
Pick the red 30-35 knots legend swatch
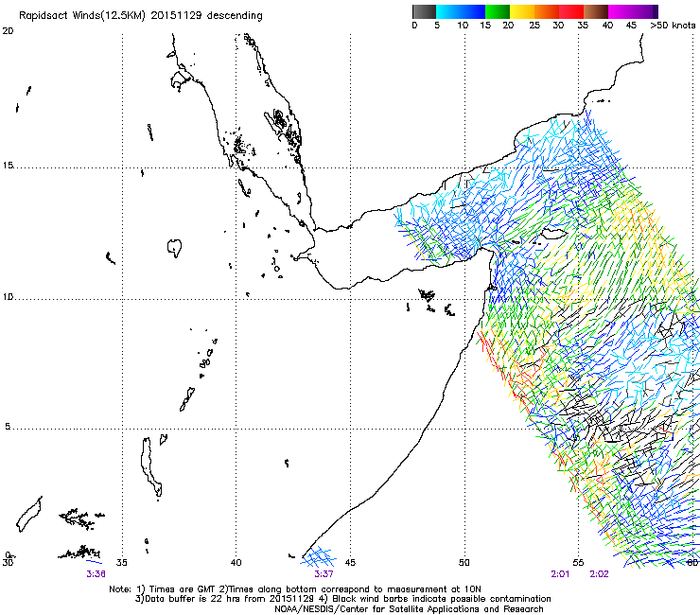[571, 11]
